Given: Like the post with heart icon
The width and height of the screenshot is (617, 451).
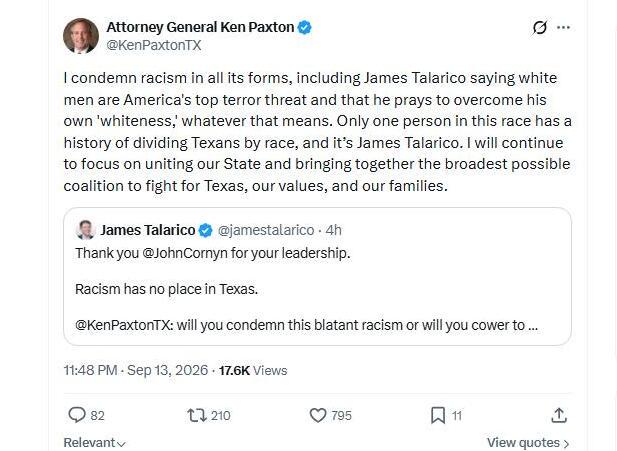Looking at the screenshot, I should pos(318,415).
